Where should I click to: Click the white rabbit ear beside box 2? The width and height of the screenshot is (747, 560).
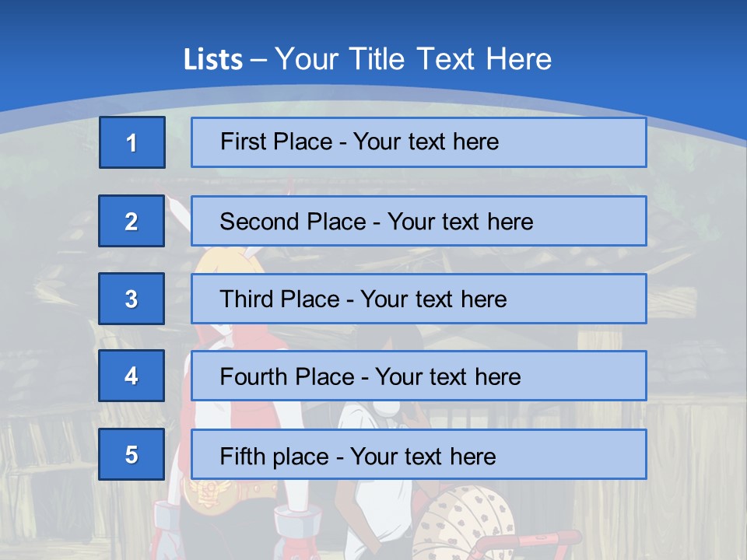[x=177, y=206]
